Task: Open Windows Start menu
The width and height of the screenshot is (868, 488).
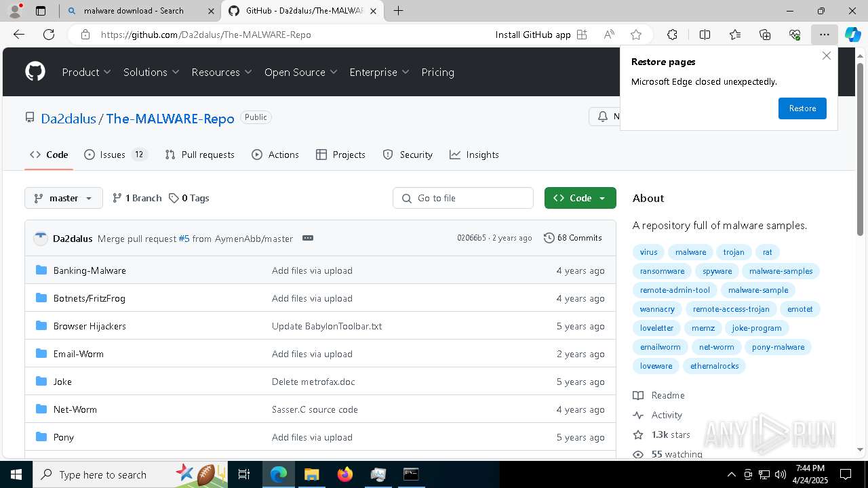Action: coord(16,474)
